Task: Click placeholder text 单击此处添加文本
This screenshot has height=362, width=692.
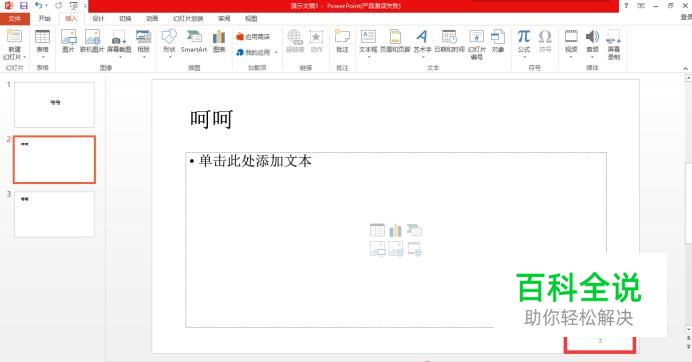Action: pyautogui.click(x=255, y=161)
